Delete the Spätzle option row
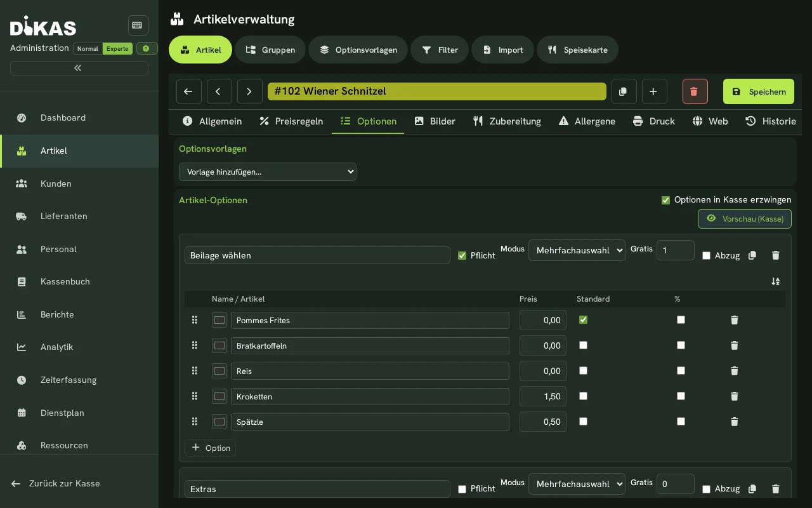Image resolution: width=812 pixels, height=508 pixels. tap(735, 422)
